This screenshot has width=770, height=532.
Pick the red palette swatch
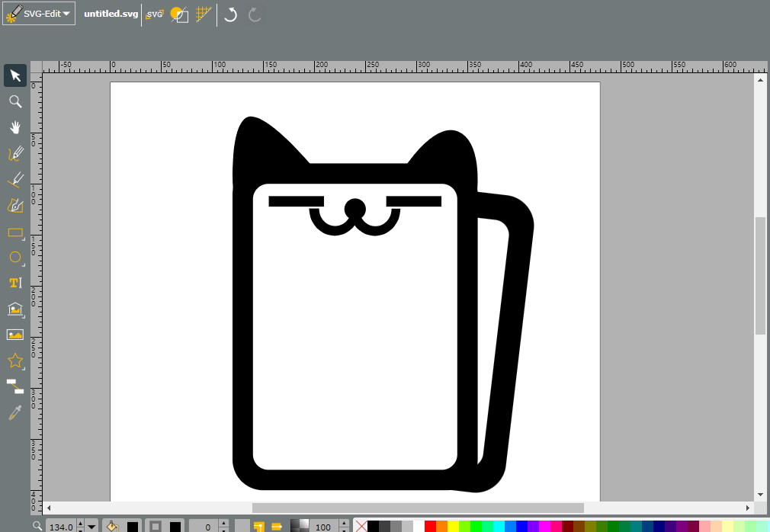pos(430,527)
